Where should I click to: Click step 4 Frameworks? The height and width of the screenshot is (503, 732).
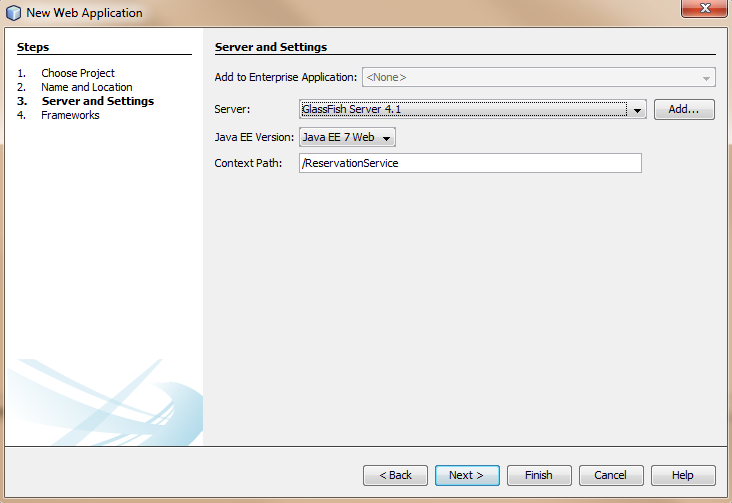tap(70, 115)
